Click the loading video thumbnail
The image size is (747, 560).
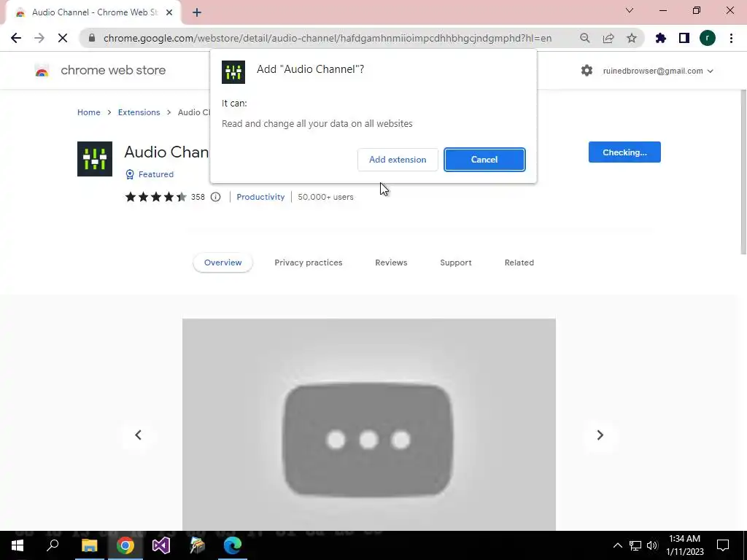[x=368, y=424]
